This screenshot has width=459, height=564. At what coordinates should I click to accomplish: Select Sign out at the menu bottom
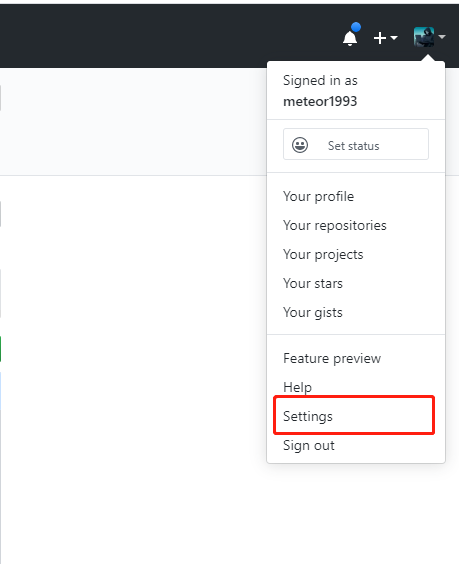coord(309,445)
